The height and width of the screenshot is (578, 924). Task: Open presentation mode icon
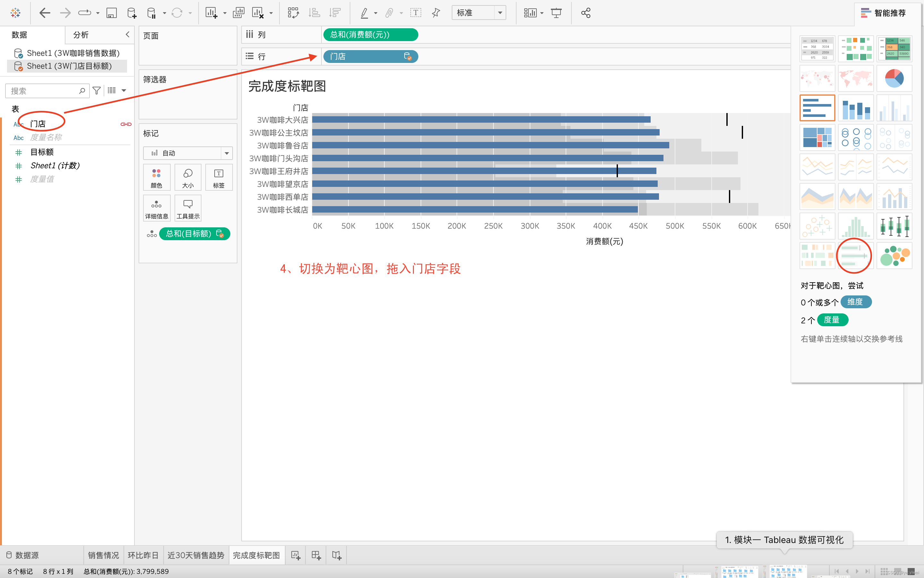[x=556, y=13]
